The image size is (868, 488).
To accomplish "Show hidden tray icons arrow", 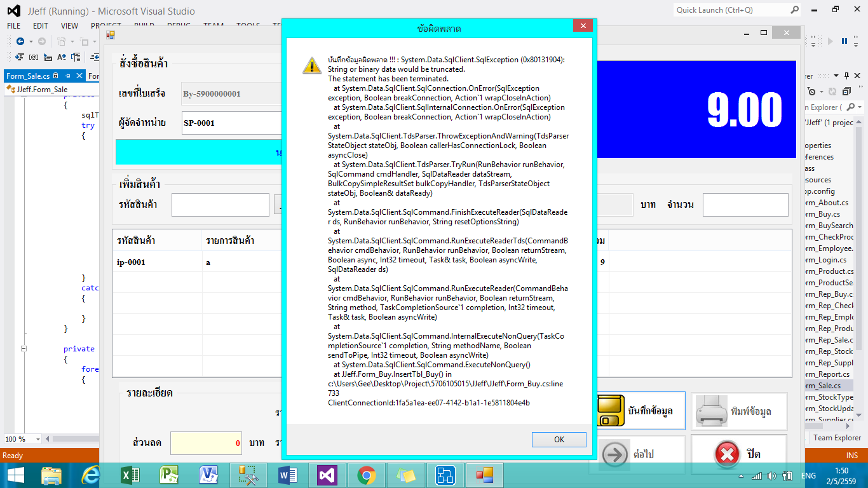I will 742,476.
